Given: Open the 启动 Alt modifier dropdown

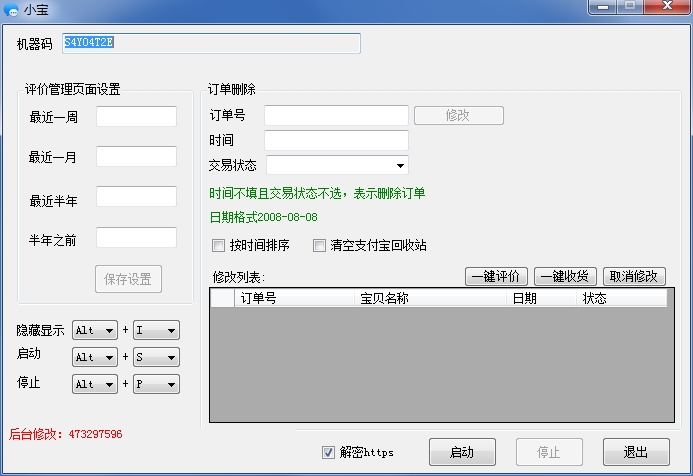Looking at the screenshot, I should pos(95,357).
